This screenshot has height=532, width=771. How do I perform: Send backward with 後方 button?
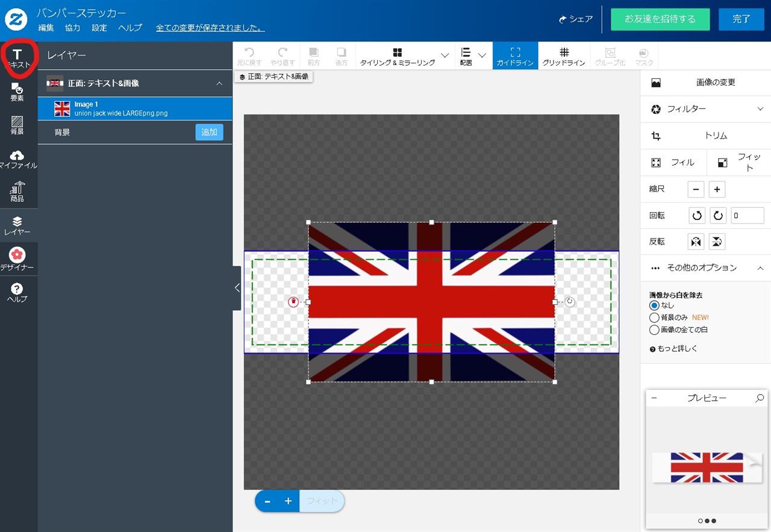(342, 57)
